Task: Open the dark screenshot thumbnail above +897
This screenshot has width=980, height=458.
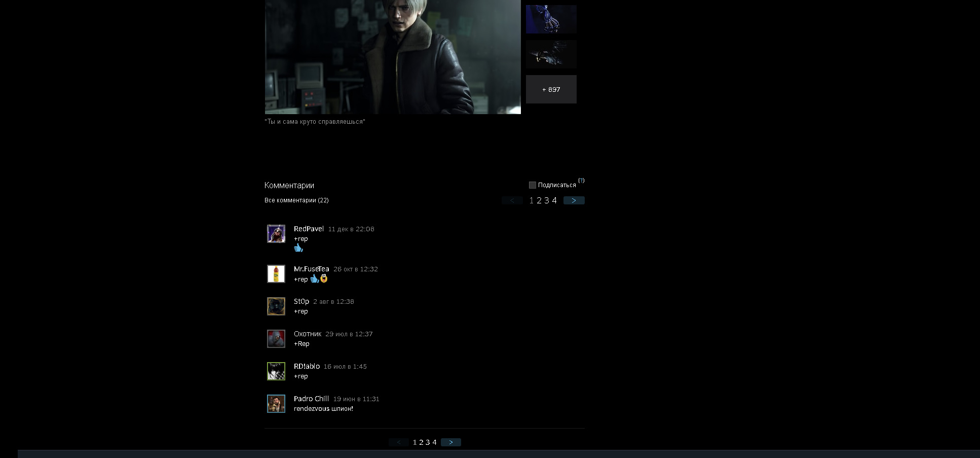Action: [x=551, y=54]
